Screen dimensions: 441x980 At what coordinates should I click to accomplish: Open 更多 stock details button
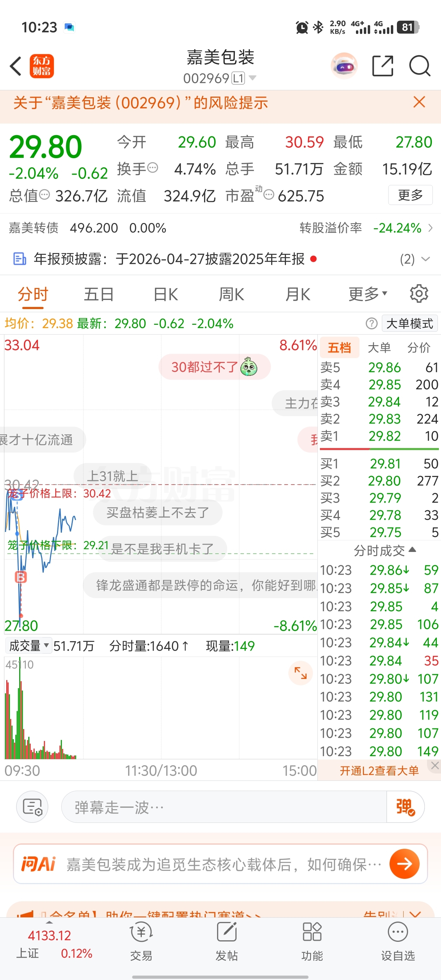coord(410,195)
